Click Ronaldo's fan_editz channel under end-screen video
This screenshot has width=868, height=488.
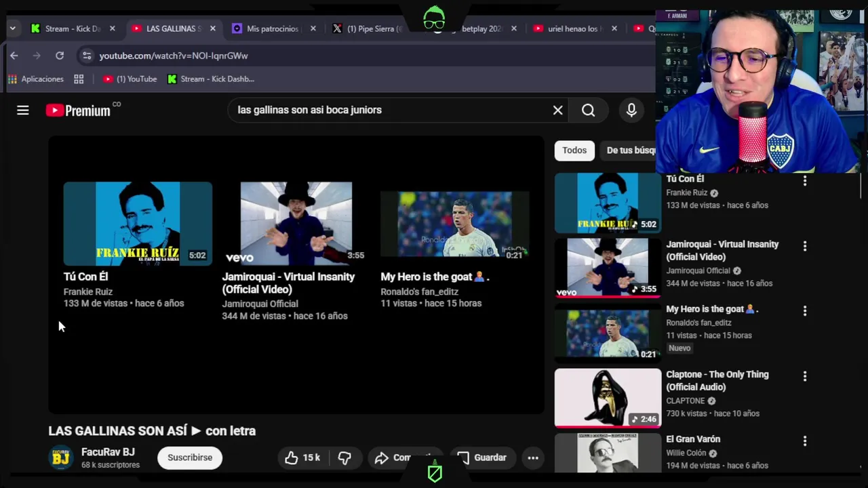point(420,291)
